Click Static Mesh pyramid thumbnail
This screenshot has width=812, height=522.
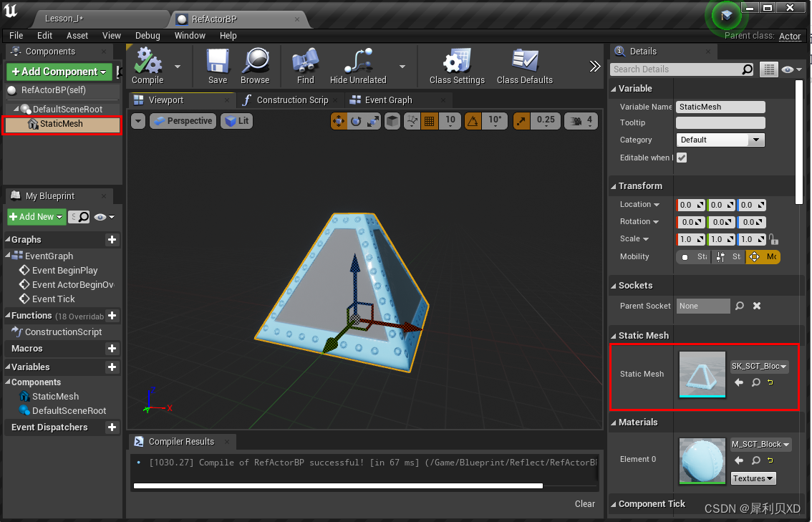pyautogui.click(x=702, y=374)
